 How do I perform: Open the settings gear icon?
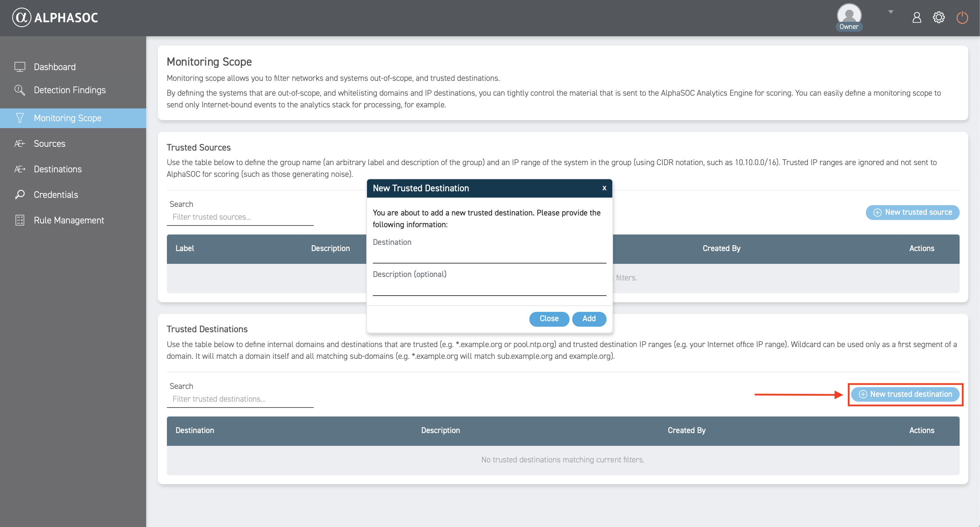point(939,18)
